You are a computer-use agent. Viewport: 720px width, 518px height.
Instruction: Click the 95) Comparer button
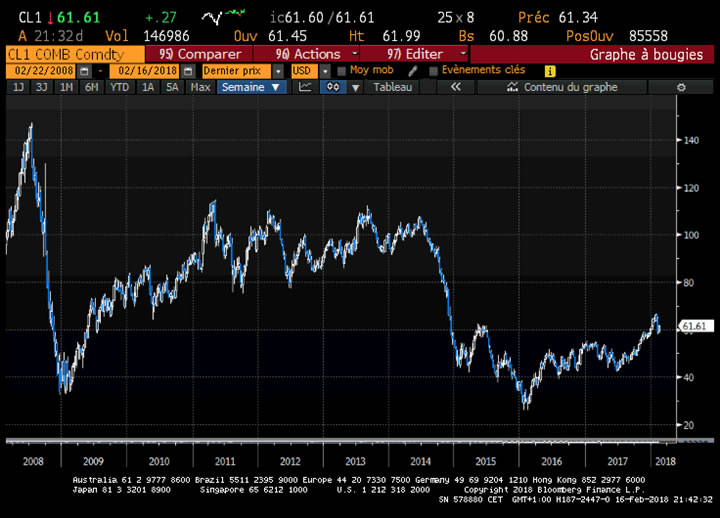click(x=200, y=53)
